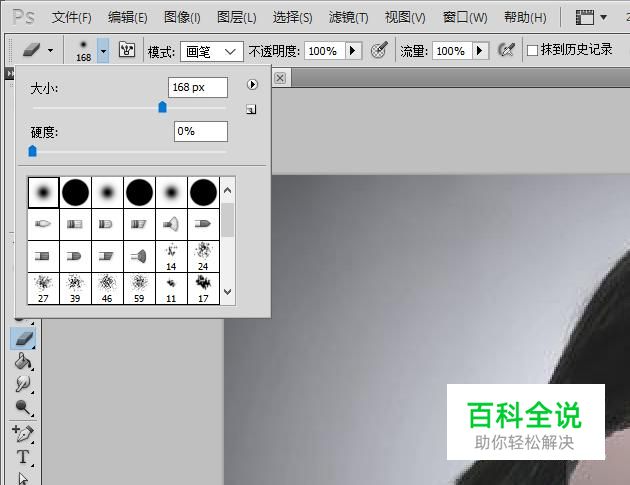Enable the 抹到历史记录 checkbox
The image size is (630, 485).
(x=532, y=50)
